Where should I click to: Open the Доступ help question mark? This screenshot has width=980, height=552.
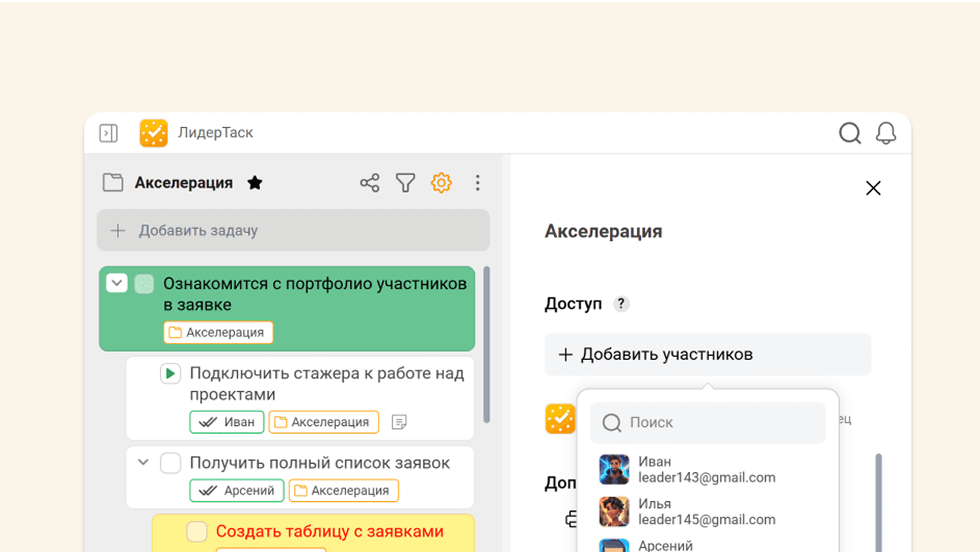[x=622, y=304]
